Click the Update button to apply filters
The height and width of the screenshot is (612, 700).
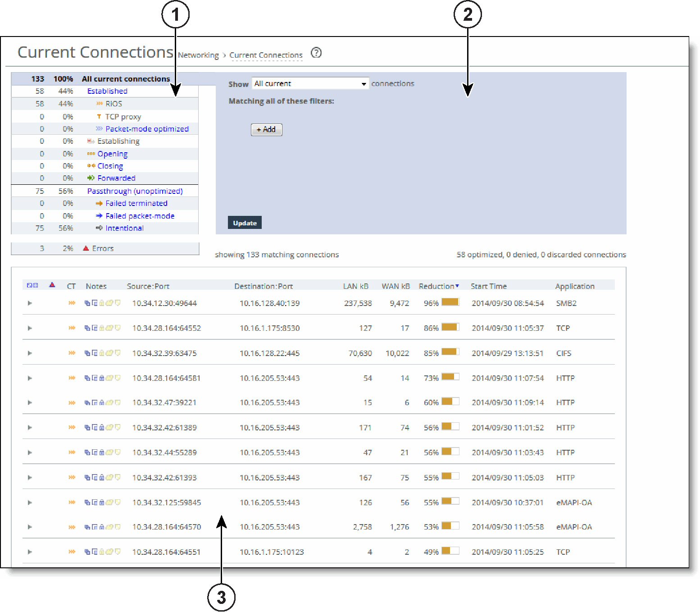click(245, 222)
